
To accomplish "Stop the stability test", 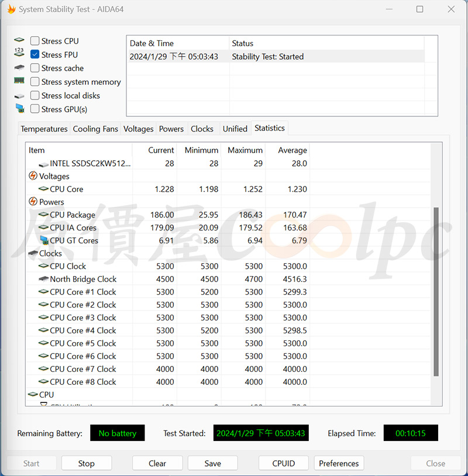I will point(86,463).
